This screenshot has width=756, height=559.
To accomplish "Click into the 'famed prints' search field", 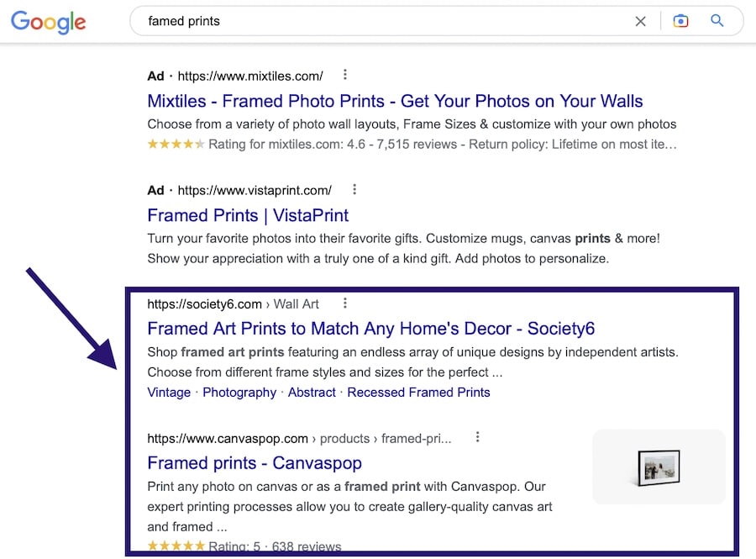I will (378, 21).
